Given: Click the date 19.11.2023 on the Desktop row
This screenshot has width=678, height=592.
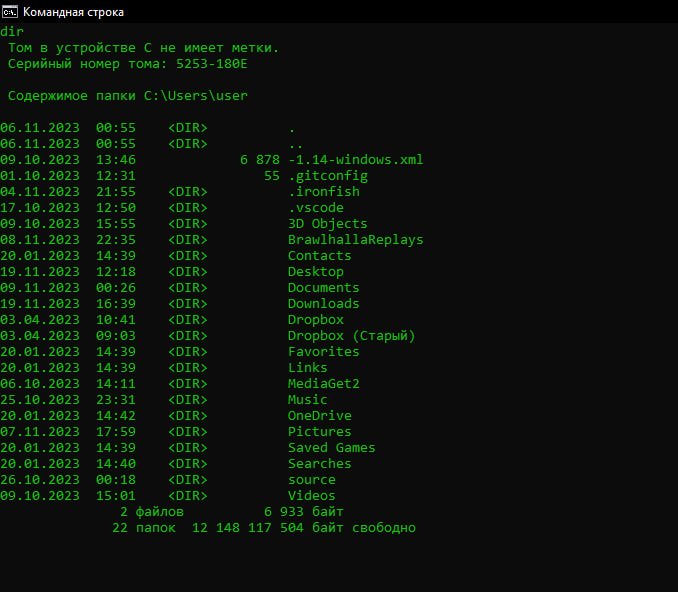Looking at the screenshot, I should pos(40,272).
